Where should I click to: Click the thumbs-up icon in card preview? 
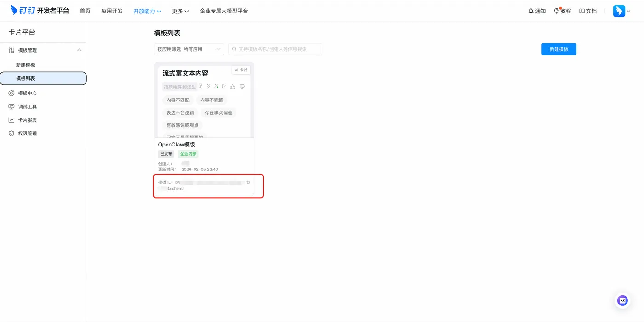232,87
